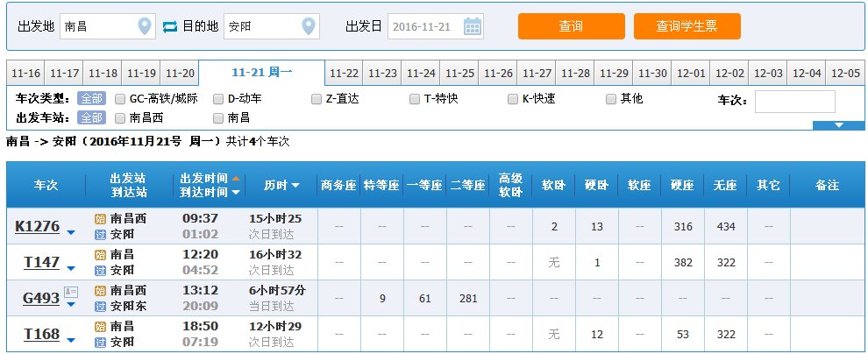Click G493 特等座 availability 9
The height and width of the screenshot is (354, 868).
382,299
